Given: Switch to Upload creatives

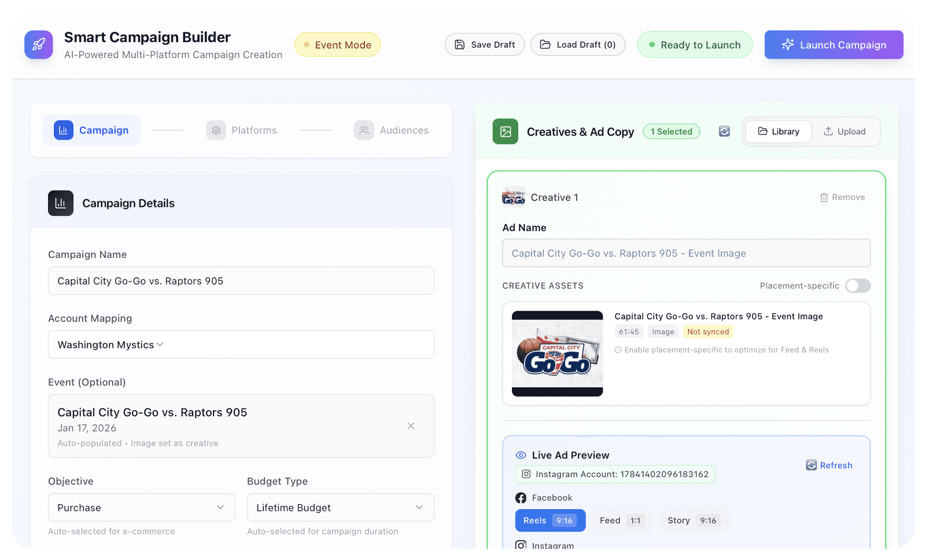Looking at the screenshot, I should tap(845, 131).
